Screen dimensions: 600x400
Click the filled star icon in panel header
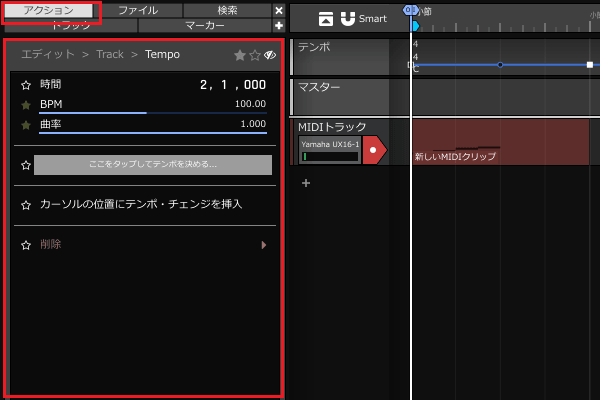point(240,55)
